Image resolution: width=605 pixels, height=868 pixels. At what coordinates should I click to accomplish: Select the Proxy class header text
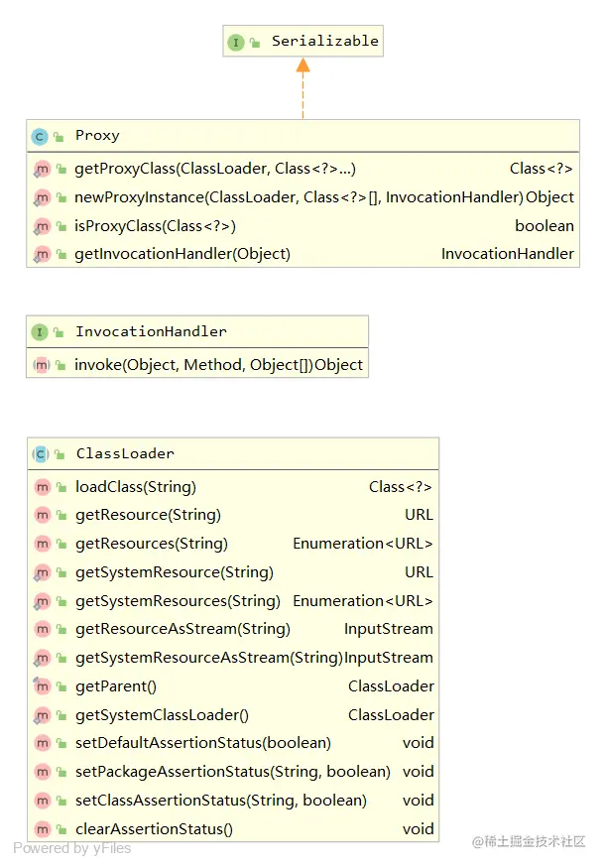(97, 136)
